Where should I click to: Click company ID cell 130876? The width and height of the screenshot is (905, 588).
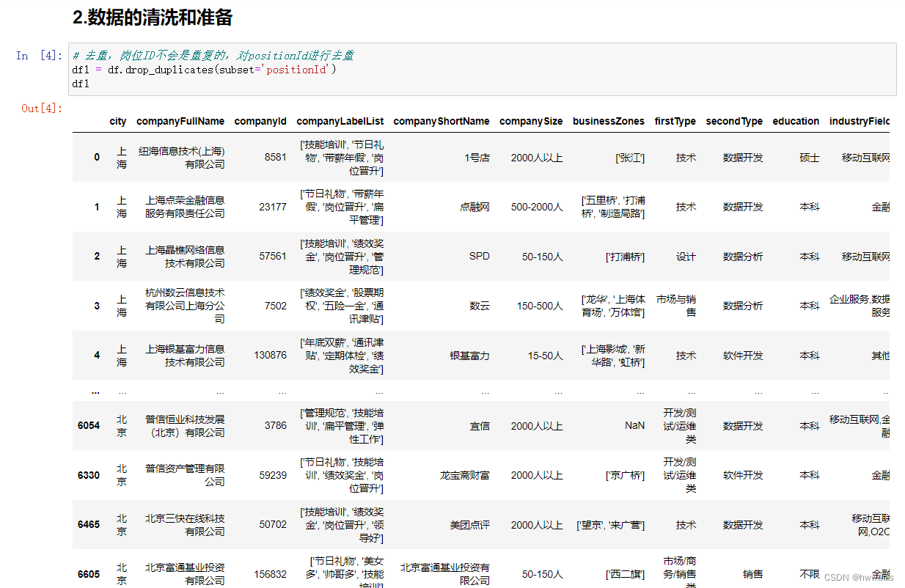(x=271, y=356)
